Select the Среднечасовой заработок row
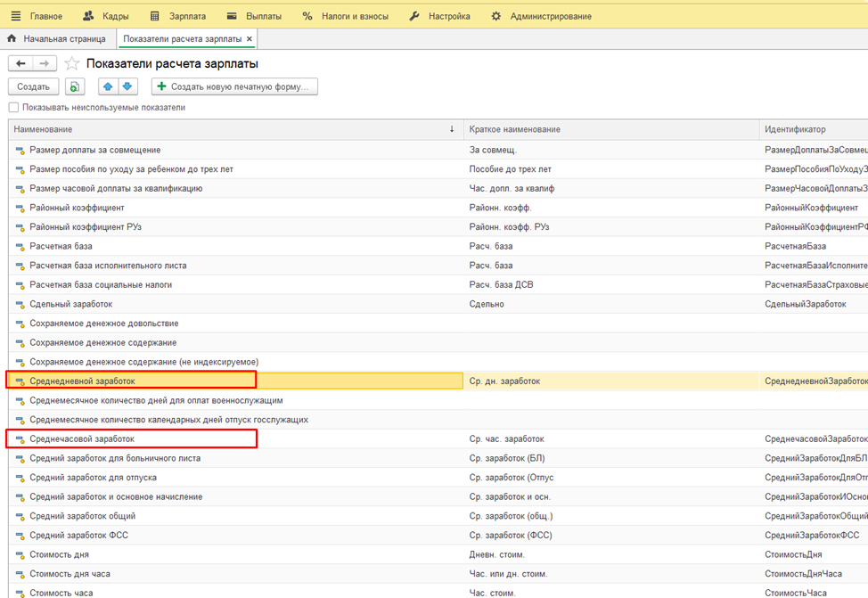The width and height of the screenshot is (868, 598). 82,439
